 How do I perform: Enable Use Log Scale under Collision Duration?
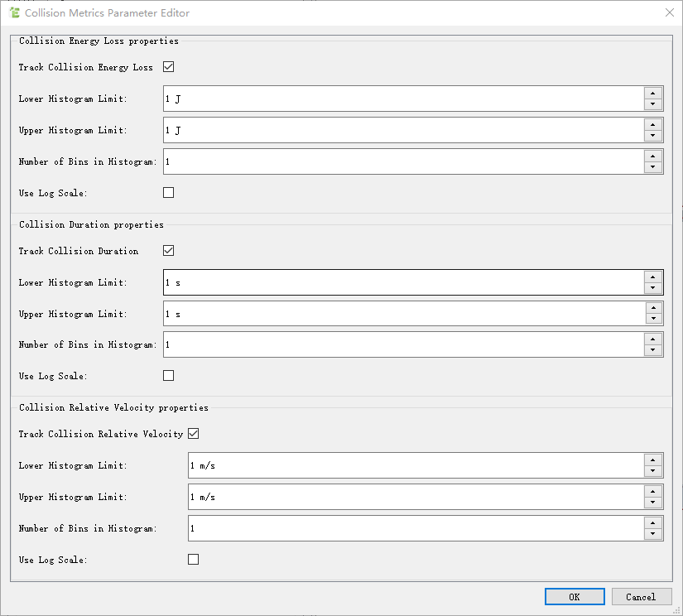click(x=169, y=376)
